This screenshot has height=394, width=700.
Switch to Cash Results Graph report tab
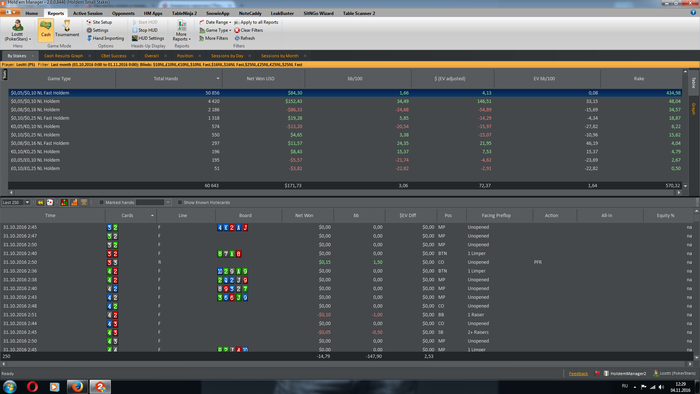63,56
